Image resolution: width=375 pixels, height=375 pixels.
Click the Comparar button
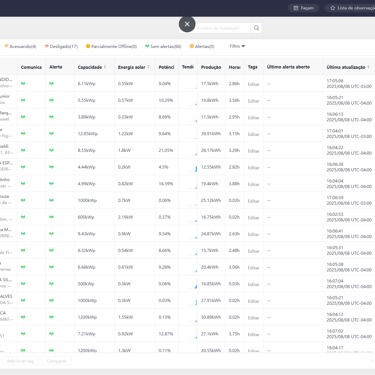coord(56,361)
